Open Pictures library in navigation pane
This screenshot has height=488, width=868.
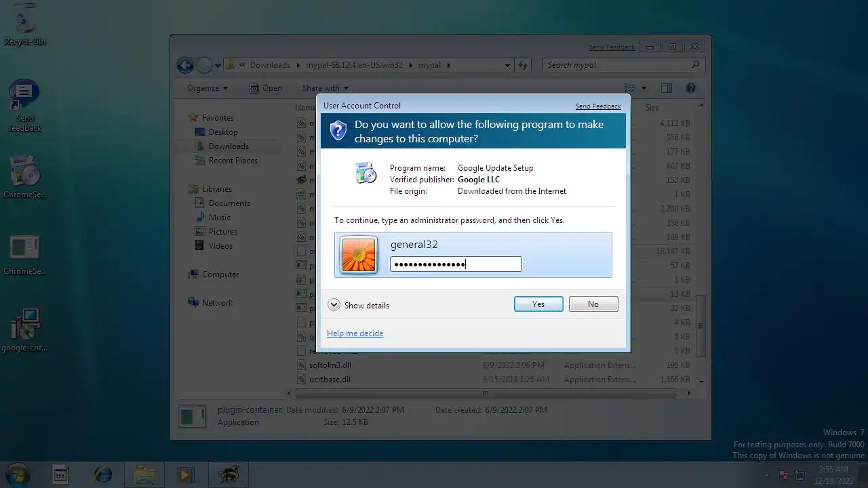[222, 232]
